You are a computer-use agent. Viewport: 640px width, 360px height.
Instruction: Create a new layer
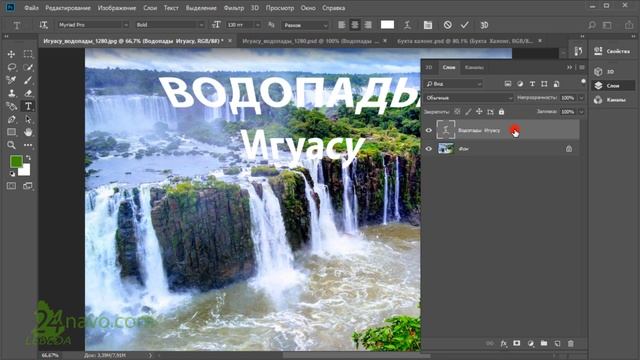(x=557, y=344)
